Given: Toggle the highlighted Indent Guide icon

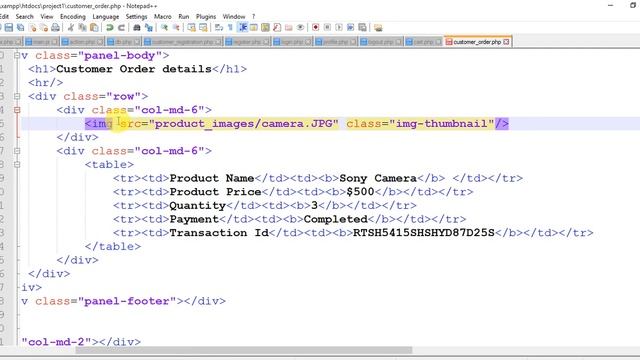Looking at the screenshot, I should coord(243,28).
